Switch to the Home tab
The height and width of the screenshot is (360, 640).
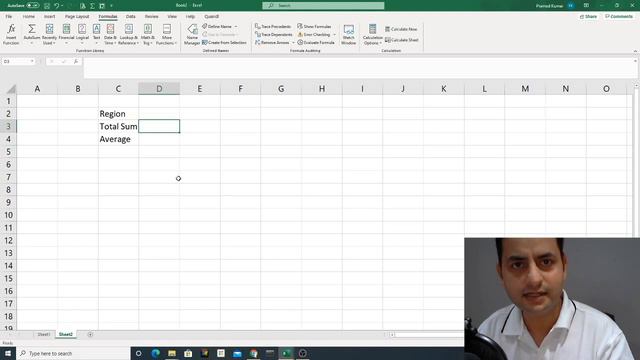pyautogui.click(x=29, y=16)
